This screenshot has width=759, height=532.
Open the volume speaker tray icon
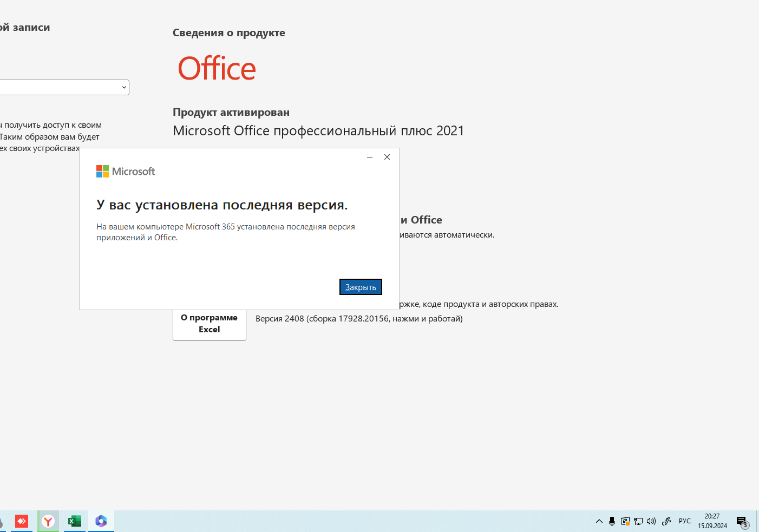click(x=651, y=521)
